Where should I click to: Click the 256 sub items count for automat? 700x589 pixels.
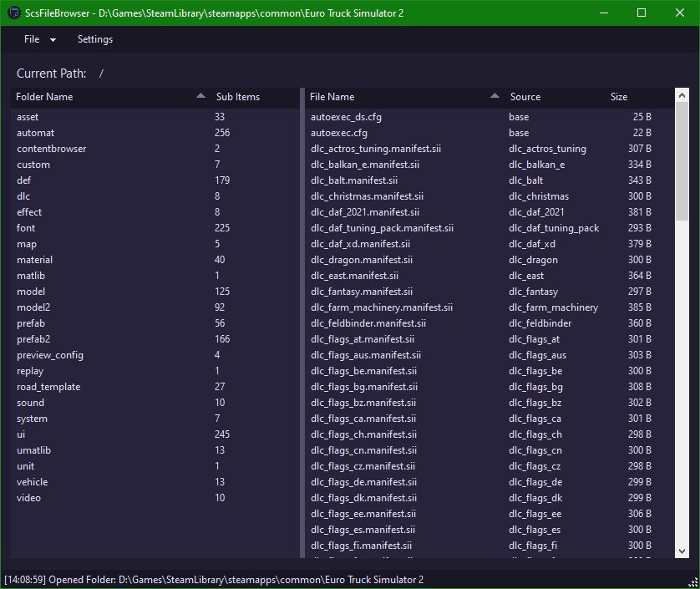coord(222,133)
